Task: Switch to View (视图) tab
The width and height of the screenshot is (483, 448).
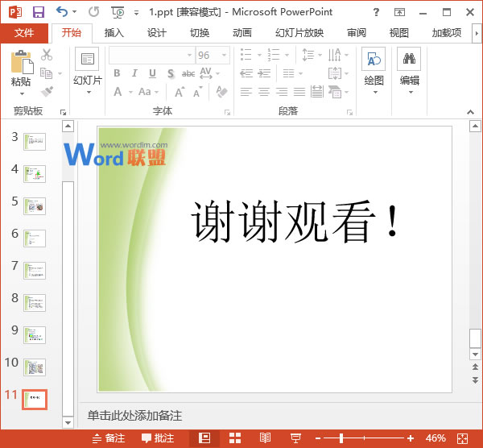Action: 399,33
